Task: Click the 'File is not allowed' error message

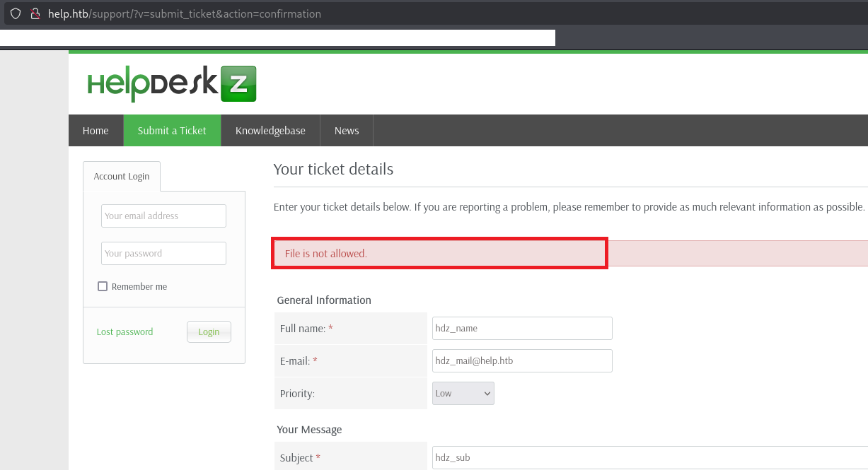Action: point(326,254)
